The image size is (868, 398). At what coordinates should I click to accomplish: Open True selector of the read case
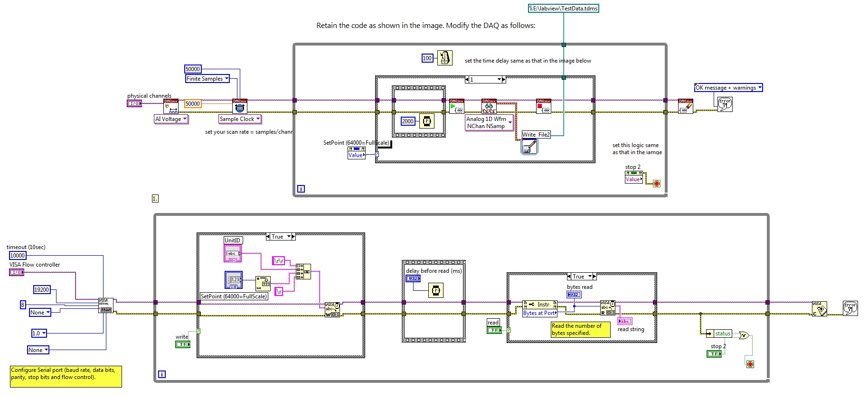point(582,276)
